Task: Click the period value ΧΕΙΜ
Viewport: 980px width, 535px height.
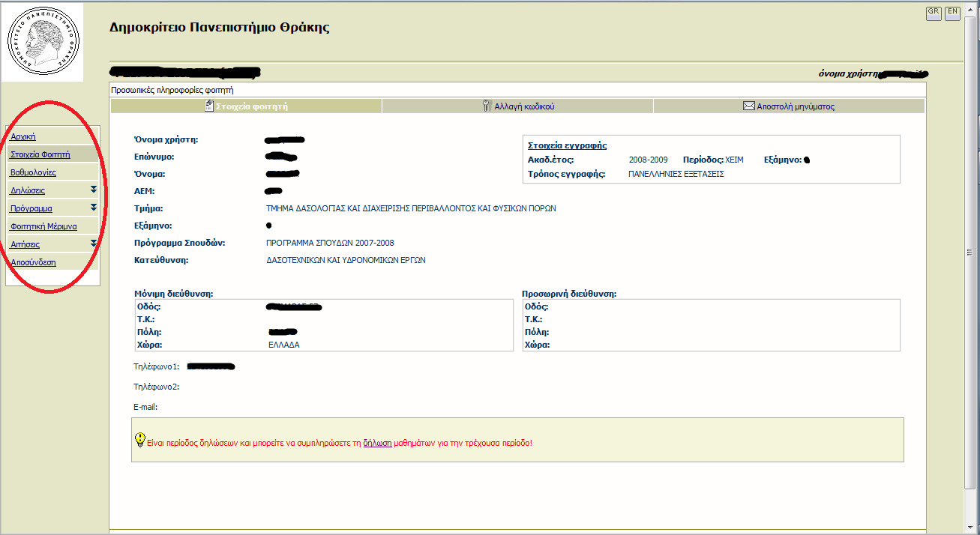Action: click(x=734, y=160)
